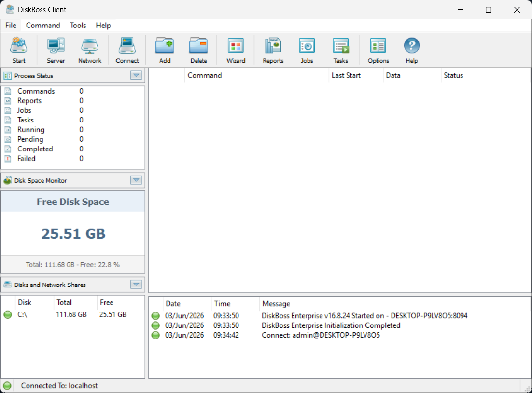Click the Disk column header

pos(34,302)
